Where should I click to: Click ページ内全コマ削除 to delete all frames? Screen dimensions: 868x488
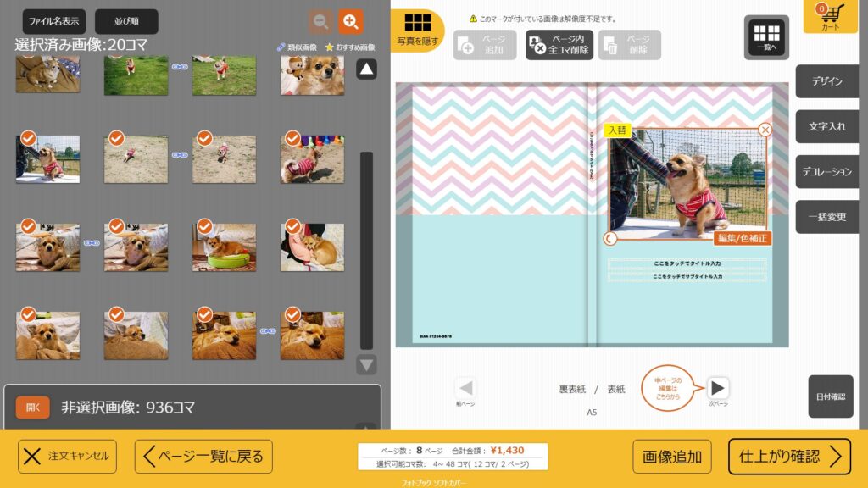[559, 45]
